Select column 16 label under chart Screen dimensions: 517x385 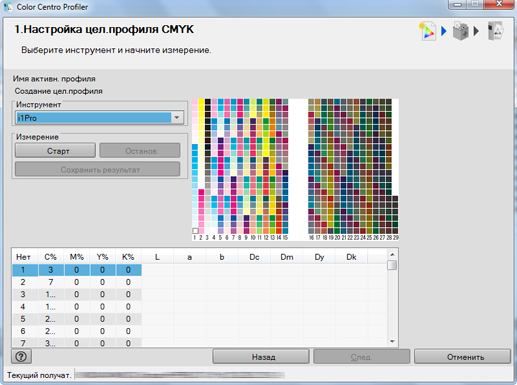pos(311,238)
